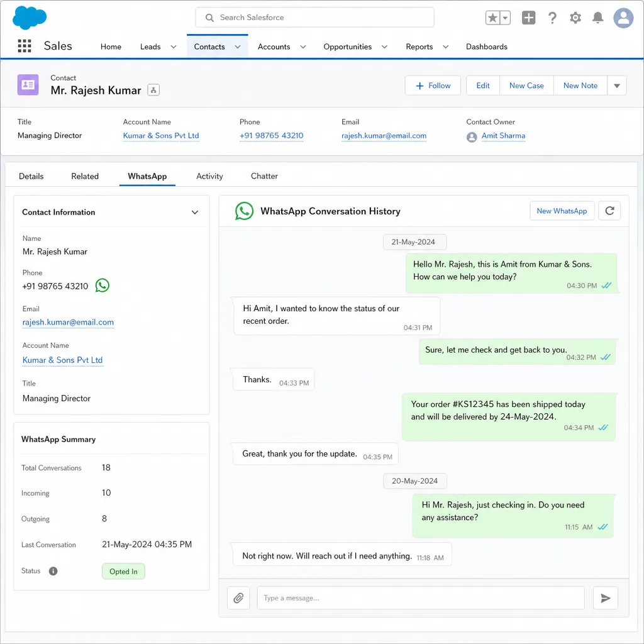Open the Accounts navigation item
The height and width of the screenshot is (644, 644).
(274, 47)
